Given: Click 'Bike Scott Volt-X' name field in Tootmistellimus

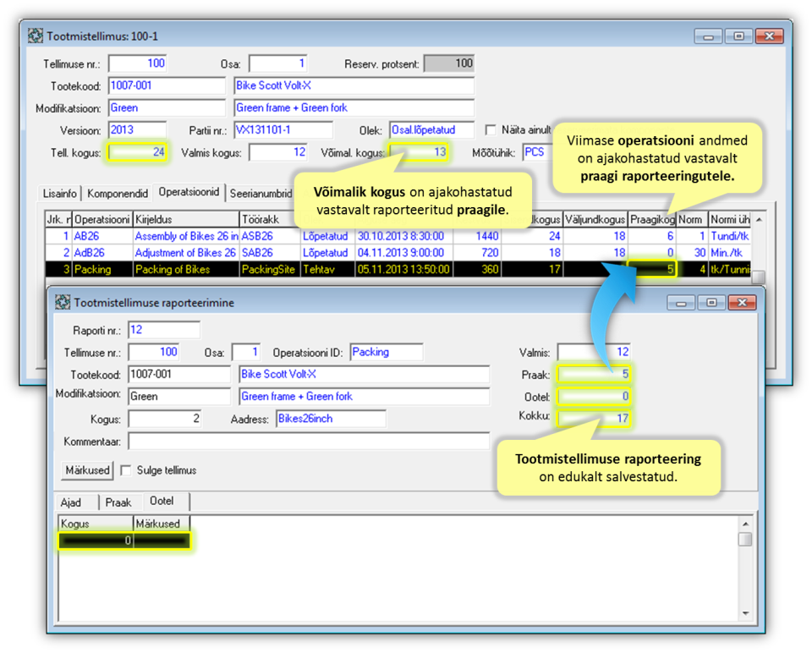Looking at the screenshot, I should click(354, 85).
